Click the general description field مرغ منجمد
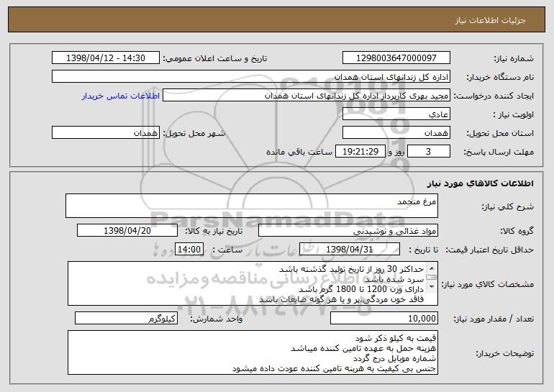This screenshot has width=554, height=392. pos(252,206)
